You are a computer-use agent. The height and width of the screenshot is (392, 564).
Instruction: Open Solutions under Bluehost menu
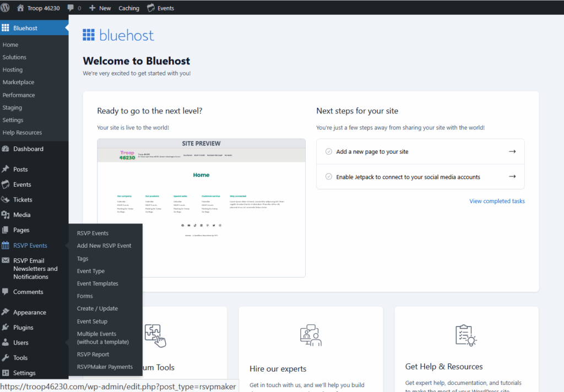pyautogui.click(x=14, y=57)
